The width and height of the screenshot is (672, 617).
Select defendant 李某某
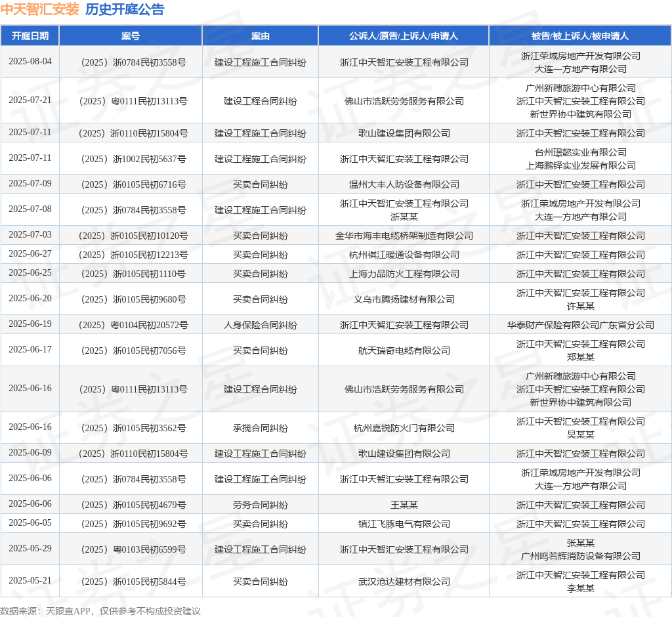coord(580,588)
